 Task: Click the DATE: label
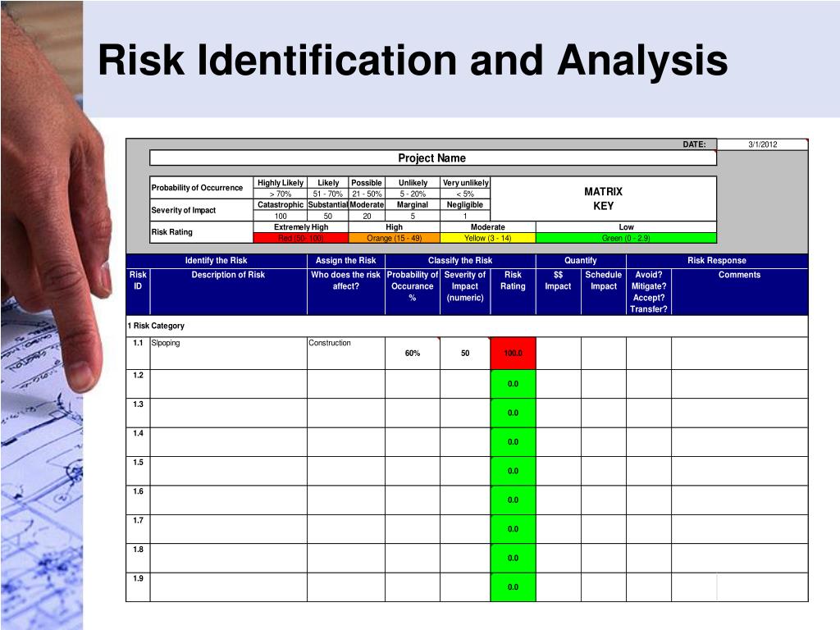pos(694,144)
